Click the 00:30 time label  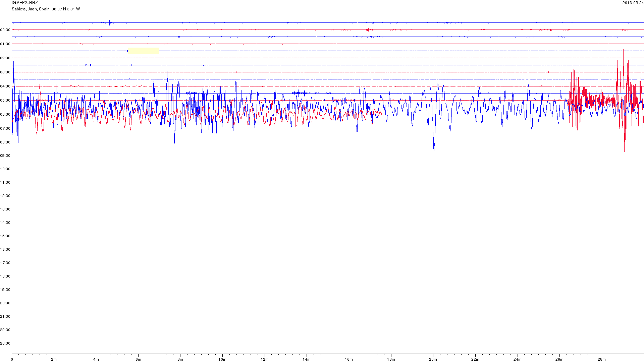point(5,30)
